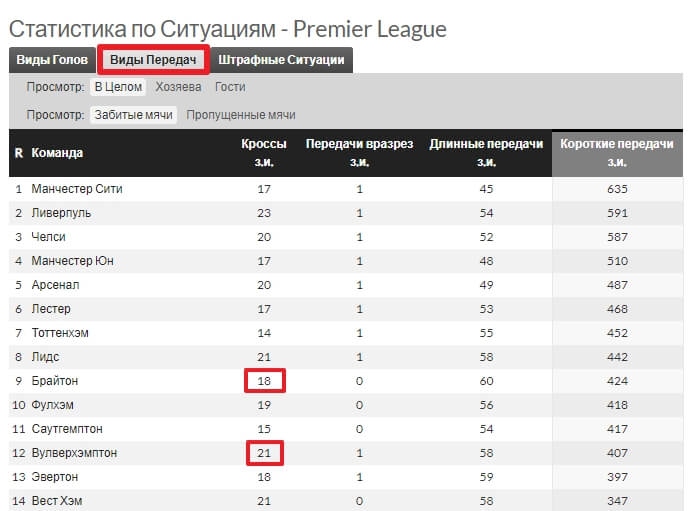Open the Вулверхэмптон team link
Screen dimensions: 691x511
point(74,453)
